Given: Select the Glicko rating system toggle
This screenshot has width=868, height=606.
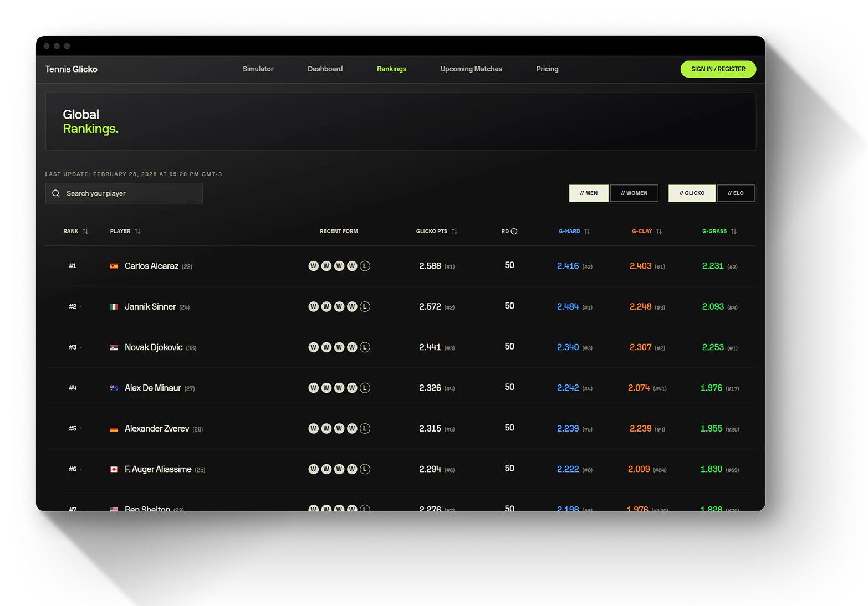Looking at the screenshot, I should [692, 193].
